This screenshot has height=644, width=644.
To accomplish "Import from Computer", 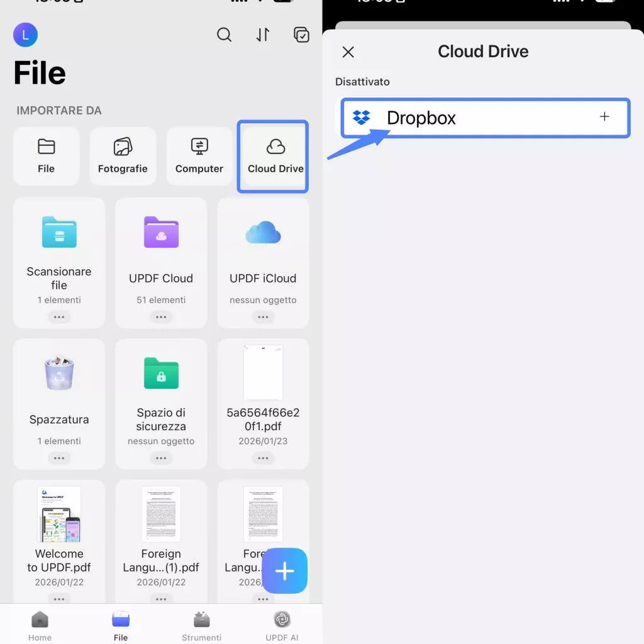I will pyautogui.click(x=199, y=156).
